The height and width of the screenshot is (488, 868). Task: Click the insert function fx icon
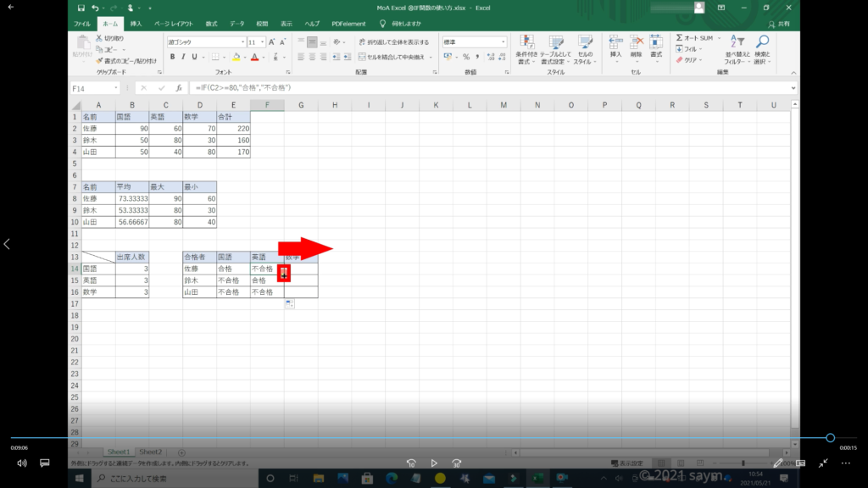tap(179, 88)
